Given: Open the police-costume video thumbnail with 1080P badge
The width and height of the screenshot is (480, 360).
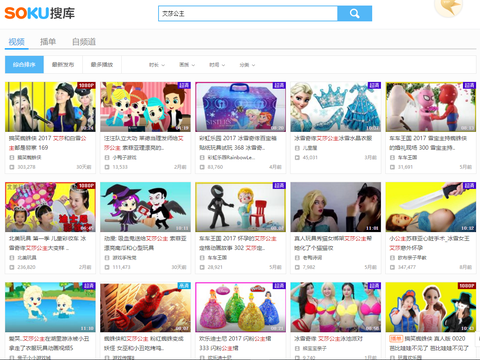Looking at the screenshot, I should (x=50, y=107).
